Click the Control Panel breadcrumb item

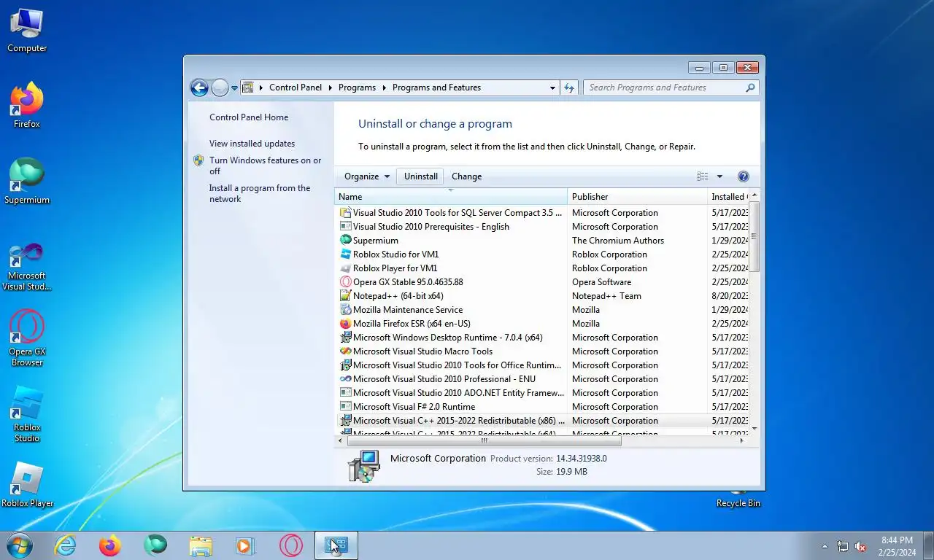(296, 87)
